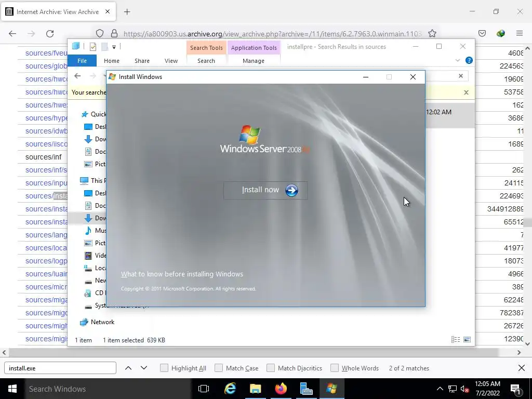Click the Install Windows title bar flag icon
Screen dimensions: 532x399
tap(112, 77)
